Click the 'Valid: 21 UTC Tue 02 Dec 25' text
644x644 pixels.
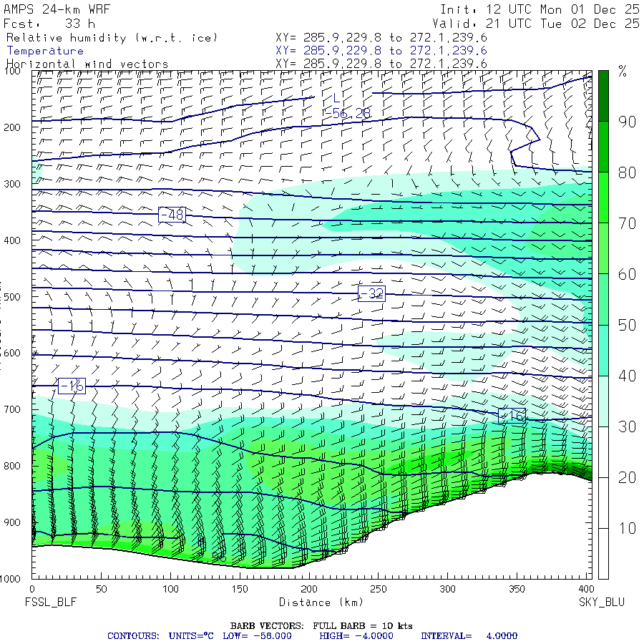[535, 24]
